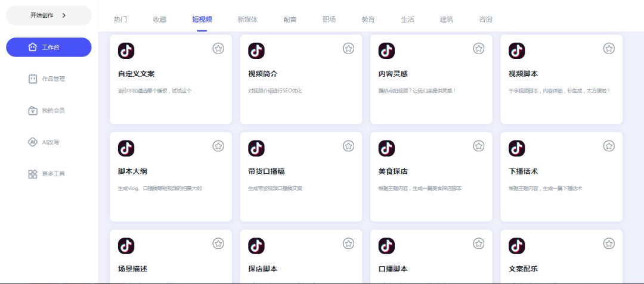644x284 pixels.
Task: Open 更多工具 label in the sidebar
Action: (54, 174)
